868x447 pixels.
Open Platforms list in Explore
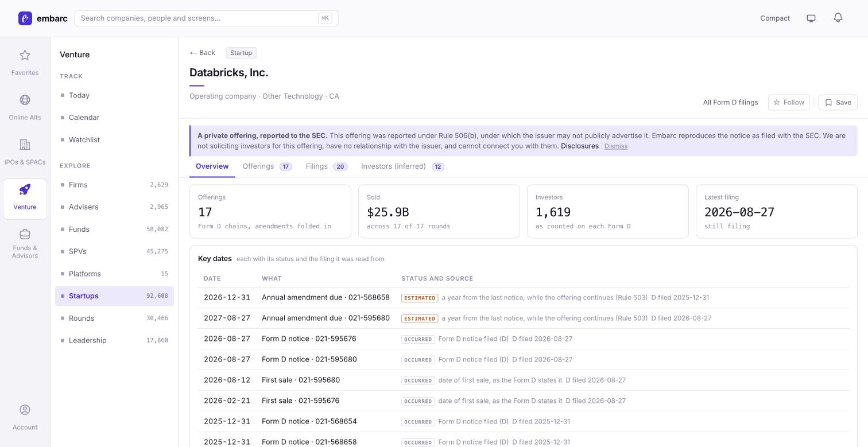114,274
